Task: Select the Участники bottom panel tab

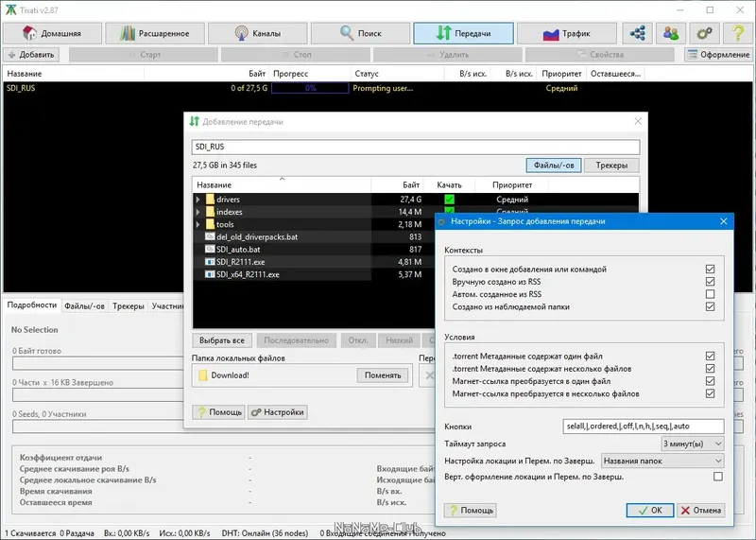Action: [167, 306]
